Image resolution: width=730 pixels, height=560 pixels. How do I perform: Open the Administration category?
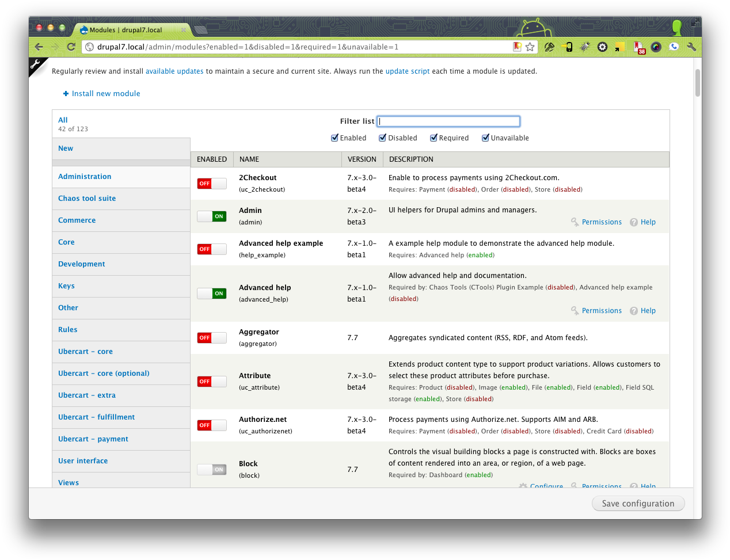click(x=121, y=177)
